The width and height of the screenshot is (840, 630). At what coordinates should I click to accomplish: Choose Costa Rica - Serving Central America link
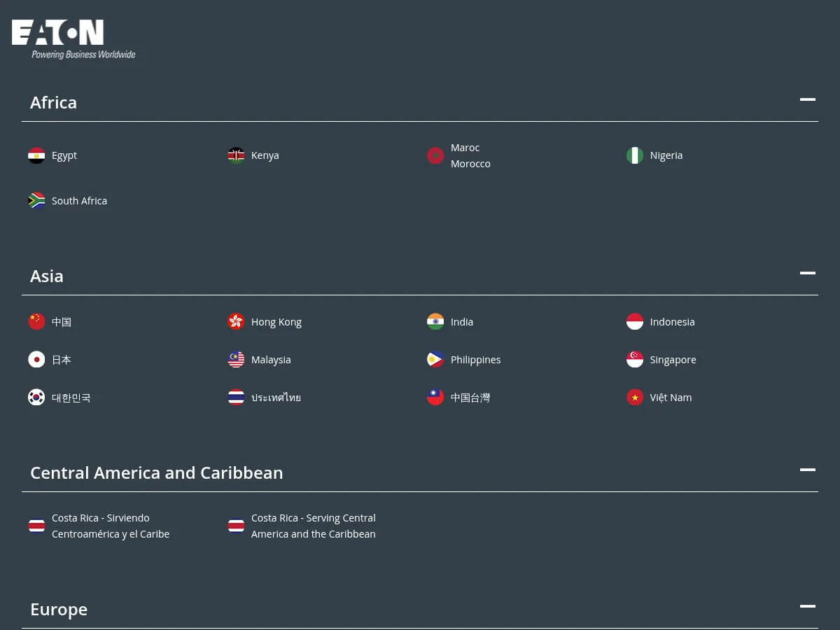tap(313, 526)
